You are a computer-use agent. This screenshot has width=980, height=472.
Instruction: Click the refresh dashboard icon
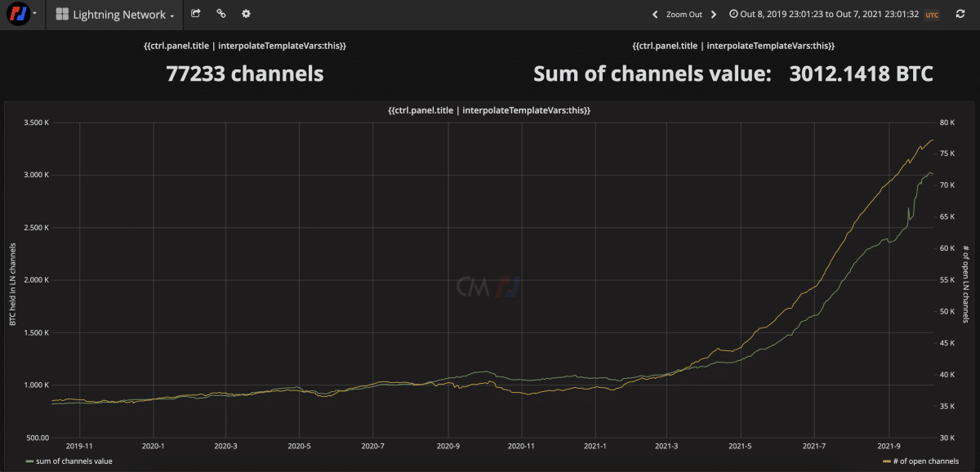coord(960,15)
